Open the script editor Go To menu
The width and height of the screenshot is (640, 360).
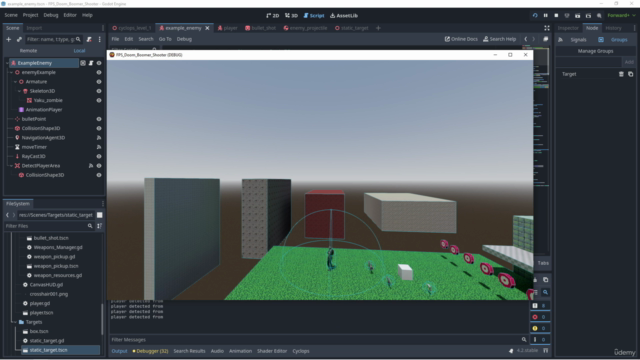click(165, 39)
